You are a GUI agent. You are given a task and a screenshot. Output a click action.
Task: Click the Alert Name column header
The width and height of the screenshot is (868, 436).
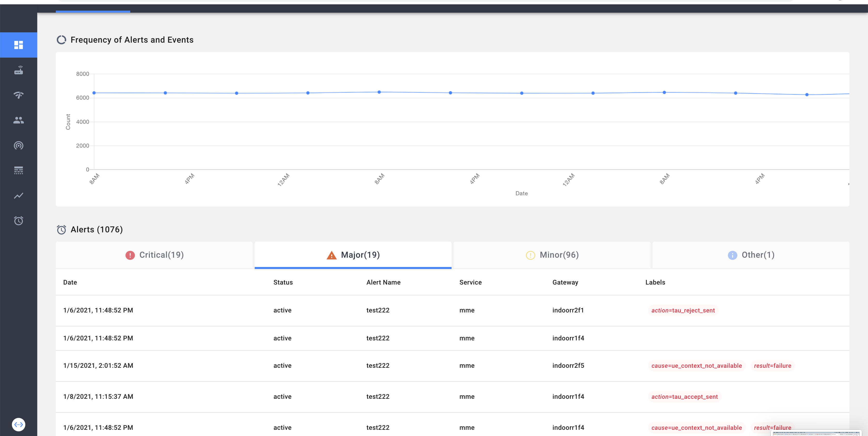point(383,282)
